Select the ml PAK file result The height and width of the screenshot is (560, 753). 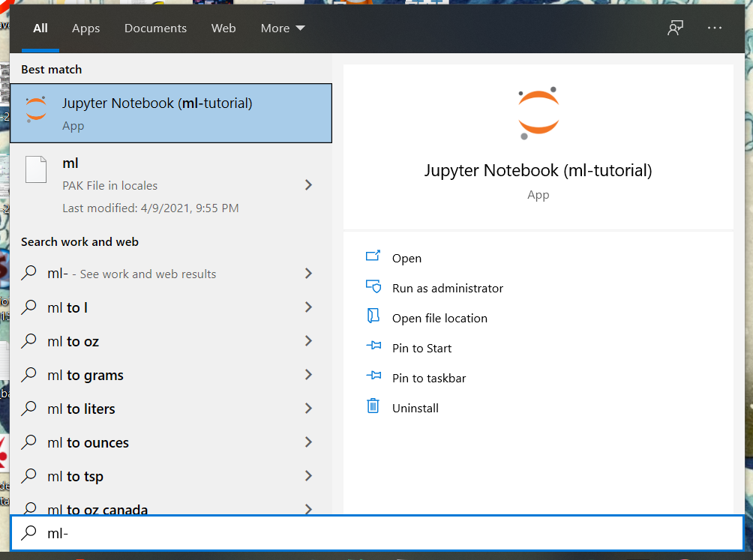point(171,185)
